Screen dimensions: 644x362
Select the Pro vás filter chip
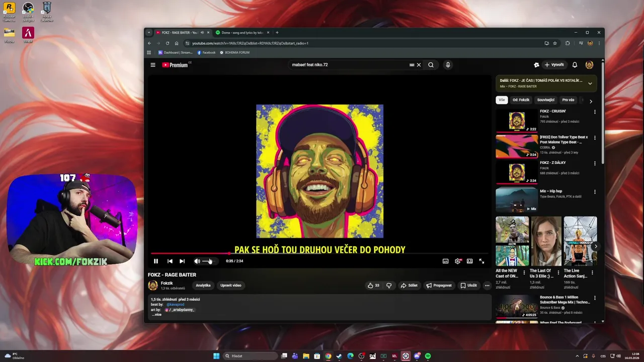[568, 100]
